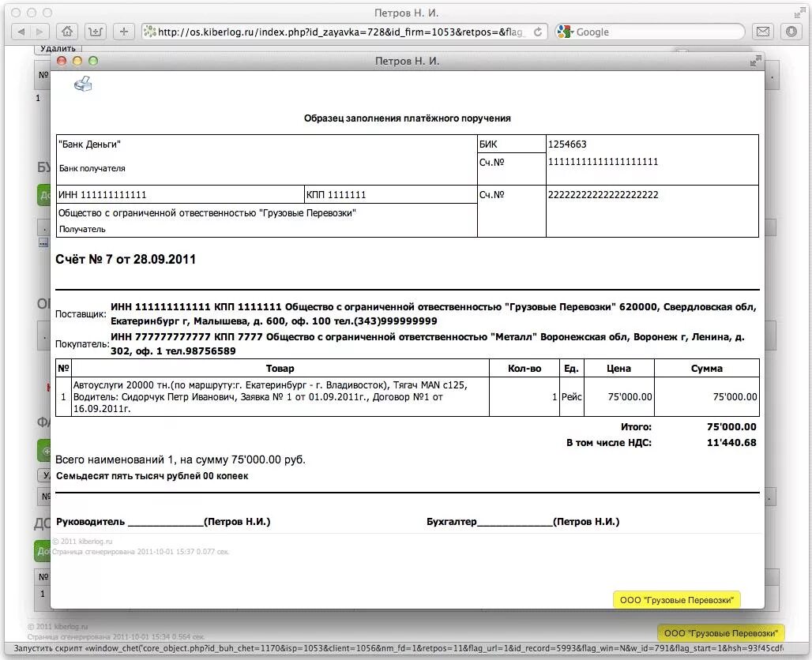Click the site favicon in address bar
812x660 pixels.
click(x=149, y=32)
